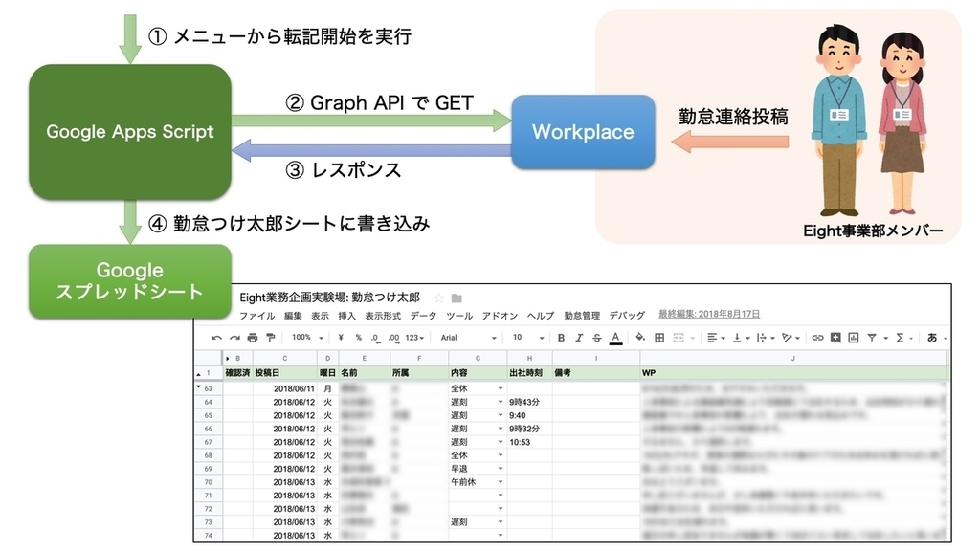Increase decimal places with the .00 icon

coord(393,338)
